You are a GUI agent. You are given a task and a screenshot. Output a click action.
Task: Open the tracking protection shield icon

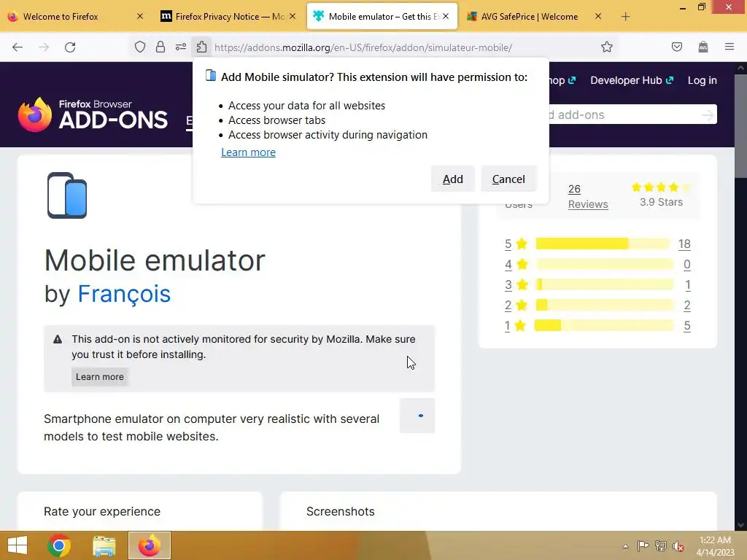pyautogui.click(x=139, y=47)
